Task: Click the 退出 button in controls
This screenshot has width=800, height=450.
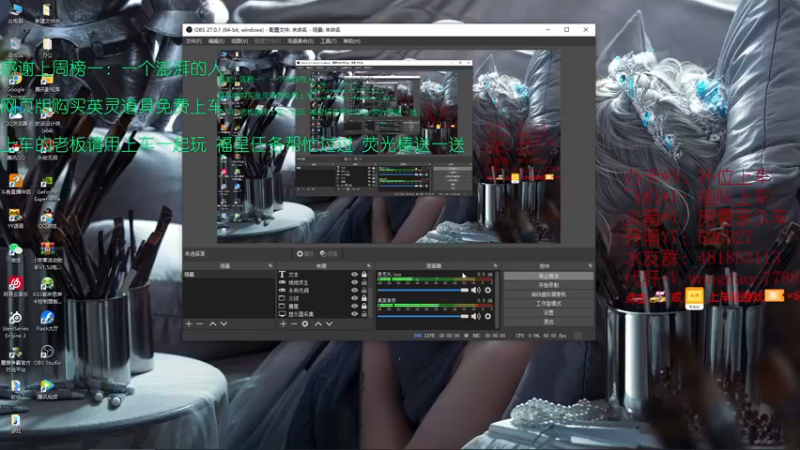Action: pyautogui.click(x=548, y=321)
